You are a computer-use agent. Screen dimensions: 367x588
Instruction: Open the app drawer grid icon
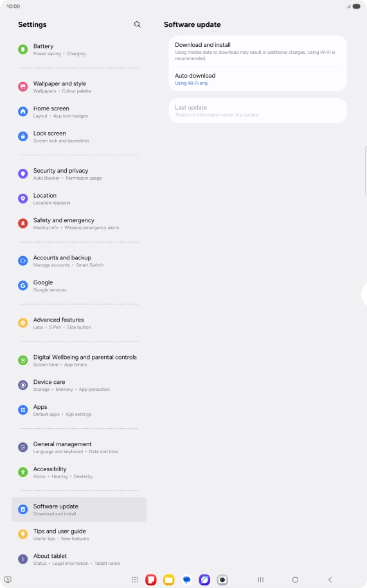coord(135,580)
